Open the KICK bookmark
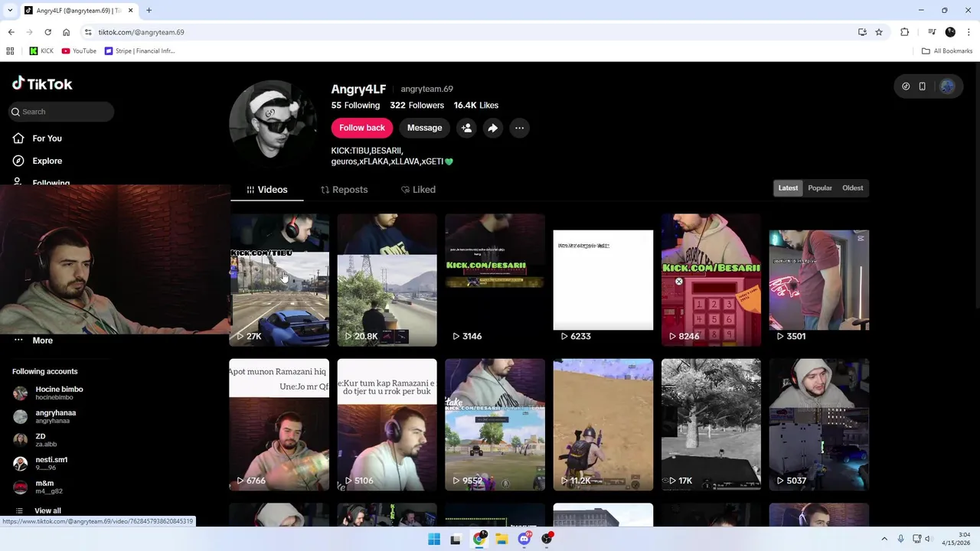 41,51
